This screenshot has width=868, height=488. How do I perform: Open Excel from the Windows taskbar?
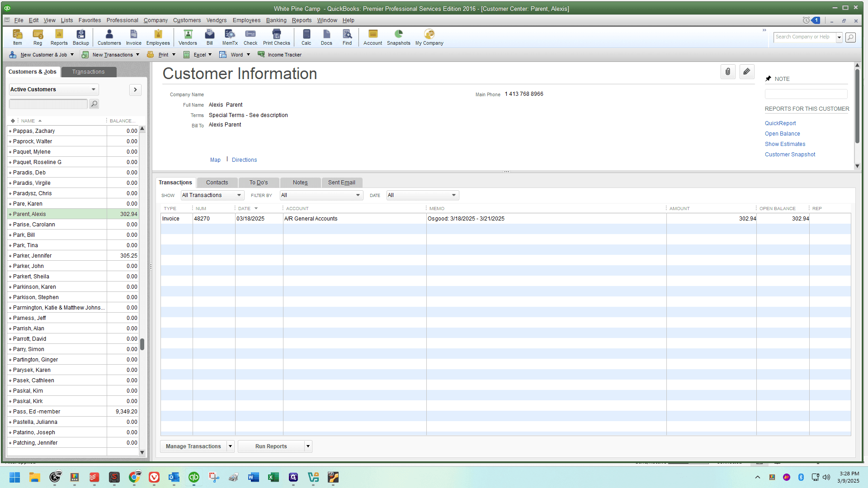273,477
